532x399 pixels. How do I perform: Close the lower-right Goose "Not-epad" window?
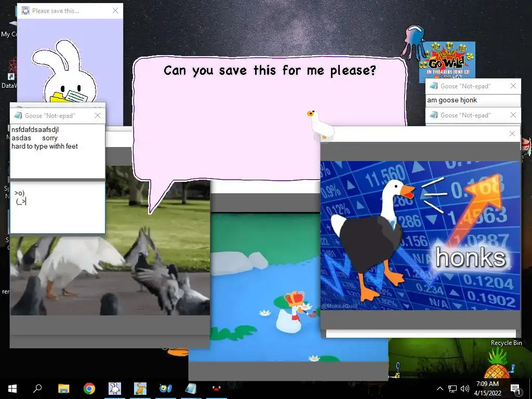[x=513, y=115]
